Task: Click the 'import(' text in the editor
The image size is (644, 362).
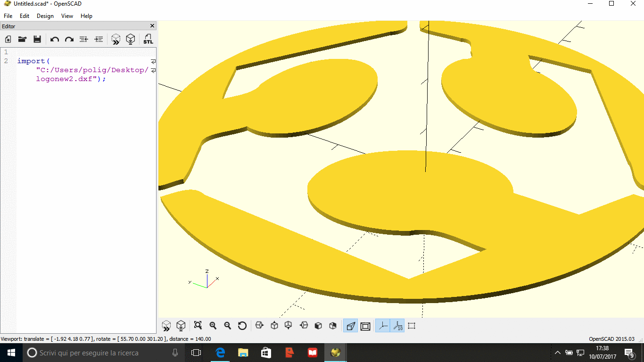Action: (33, 61)
